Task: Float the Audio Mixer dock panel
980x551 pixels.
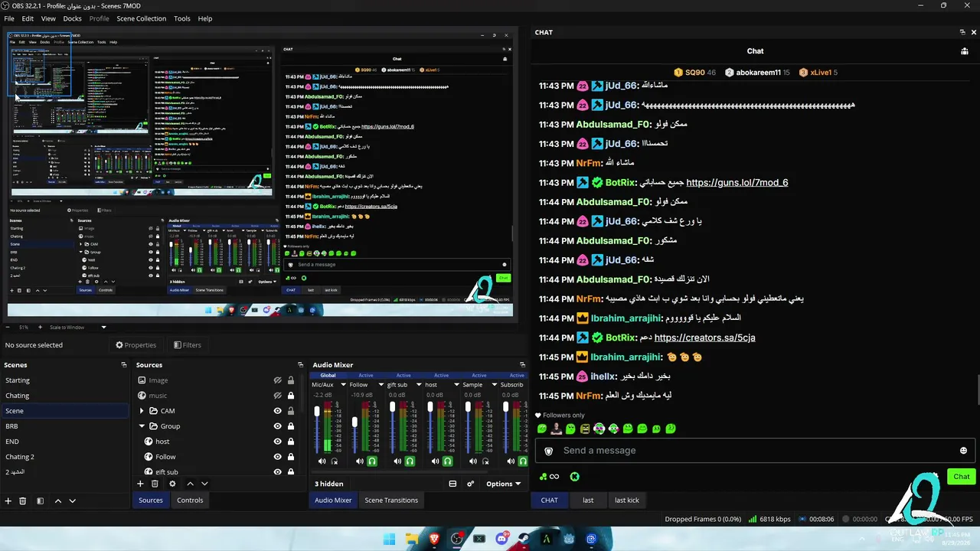Action: (523, 365)
